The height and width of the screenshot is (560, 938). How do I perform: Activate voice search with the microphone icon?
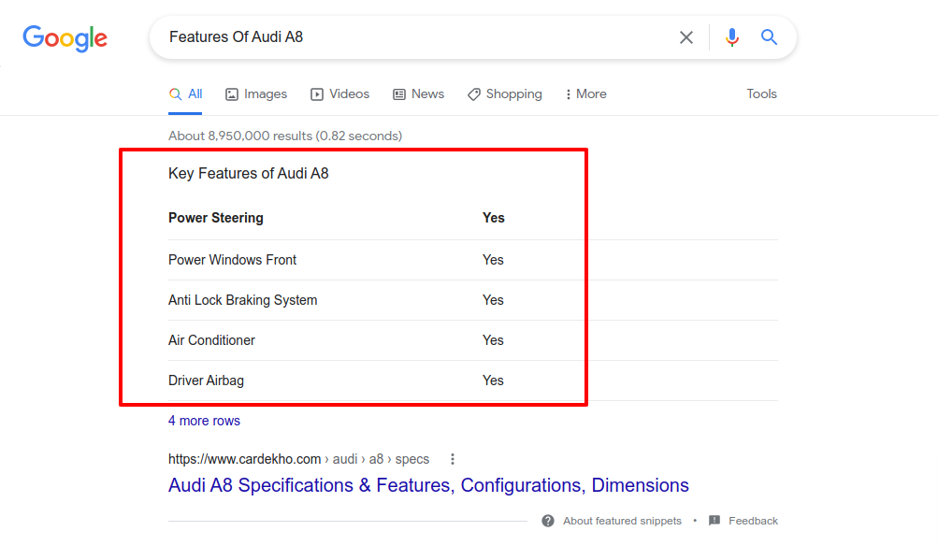(731, 36)
